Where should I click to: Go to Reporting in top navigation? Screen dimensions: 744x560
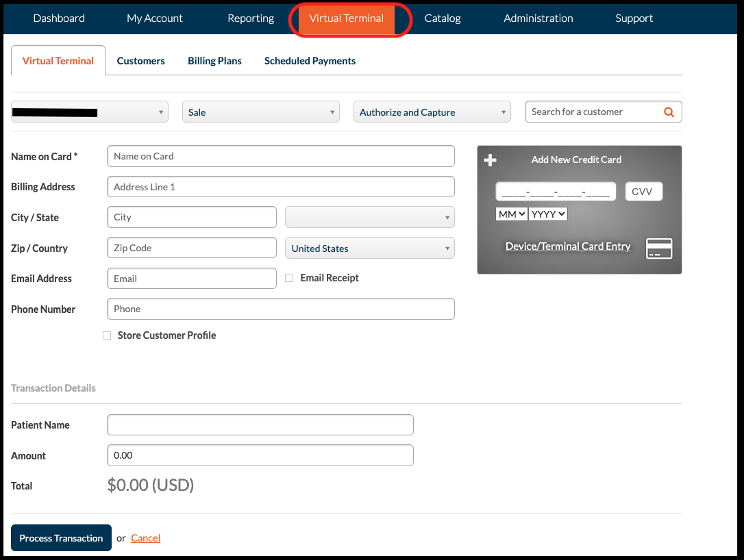[x=251, y=18]
